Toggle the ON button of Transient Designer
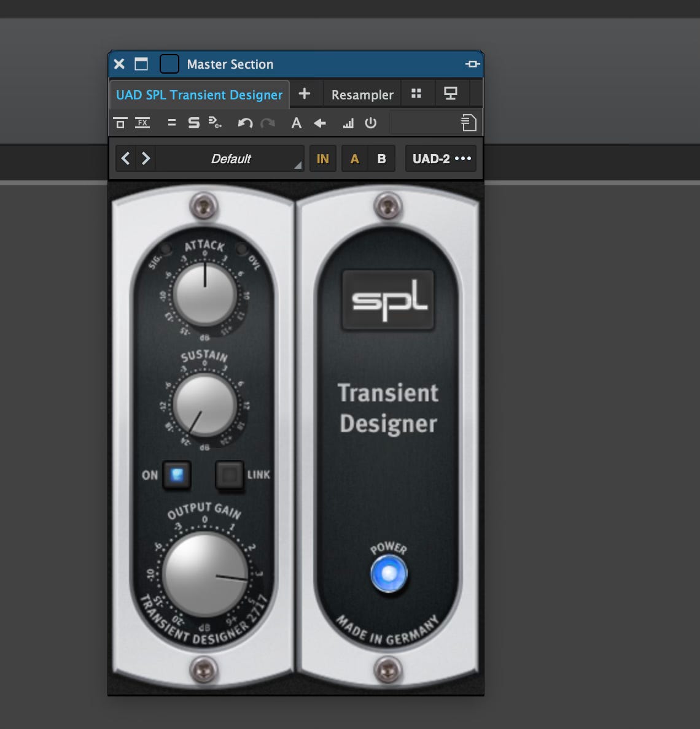The height and width of the screenshot is (729, 700). (177, 475)
